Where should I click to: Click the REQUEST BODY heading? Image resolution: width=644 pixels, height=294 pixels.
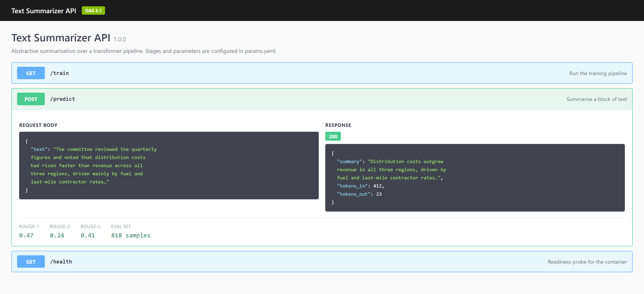click(x=38, y=125)
